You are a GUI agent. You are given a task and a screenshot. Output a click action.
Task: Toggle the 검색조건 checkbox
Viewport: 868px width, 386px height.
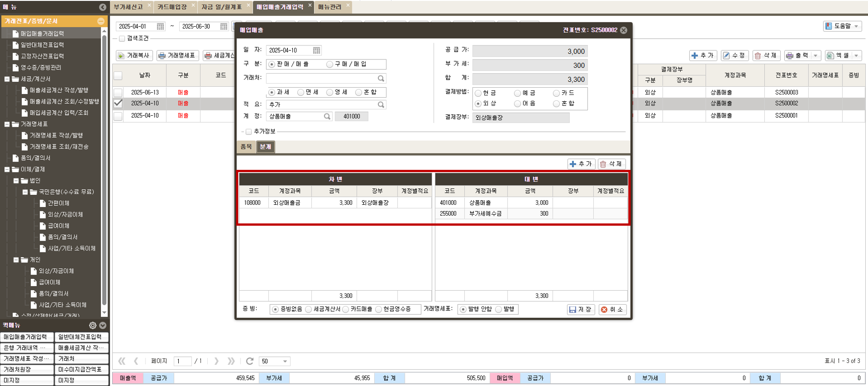(x=122, y=39)
